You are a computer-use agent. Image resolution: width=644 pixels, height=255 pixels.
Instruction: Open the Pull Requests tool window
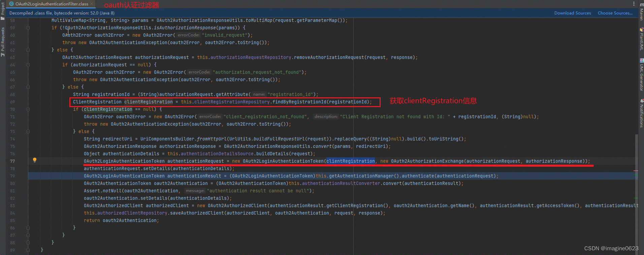3,42
